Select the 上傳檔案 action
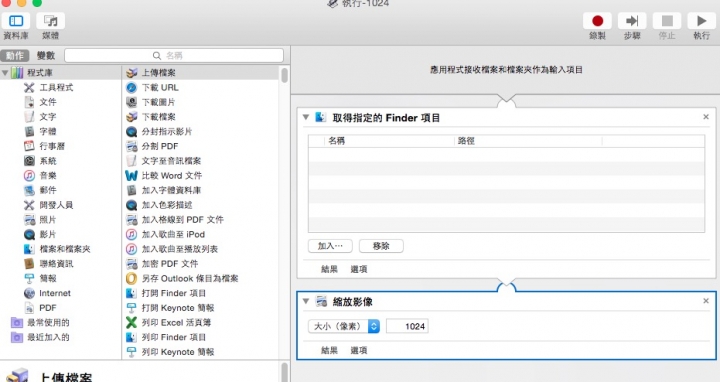 pyautogui.click(x=158, y=73)
